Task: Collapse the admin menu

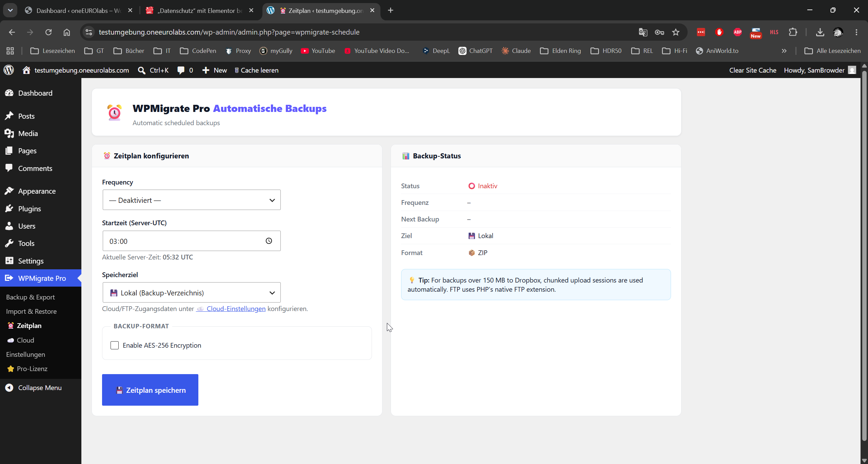Action: (40, 388)
